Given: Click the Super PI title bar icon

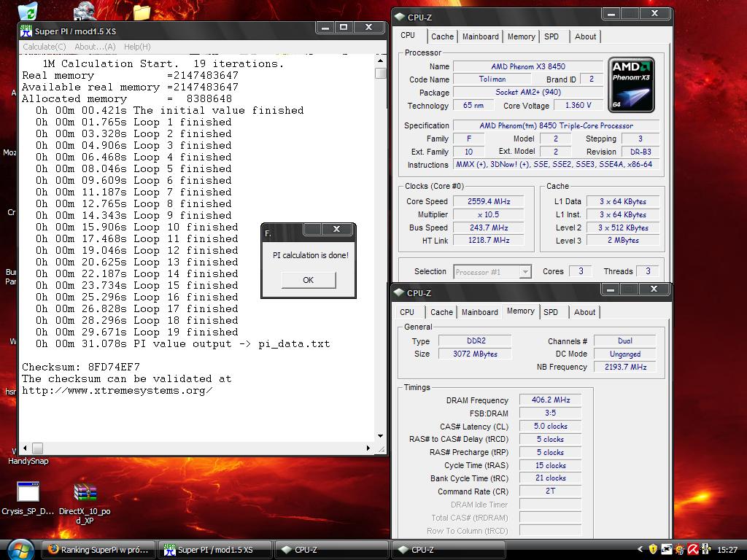Looking at the screenshot, I should pos(26,31).
